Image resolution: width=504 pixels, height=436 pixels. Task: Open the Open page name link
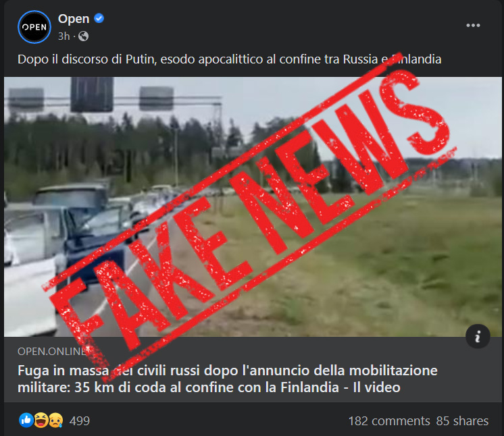74,19
